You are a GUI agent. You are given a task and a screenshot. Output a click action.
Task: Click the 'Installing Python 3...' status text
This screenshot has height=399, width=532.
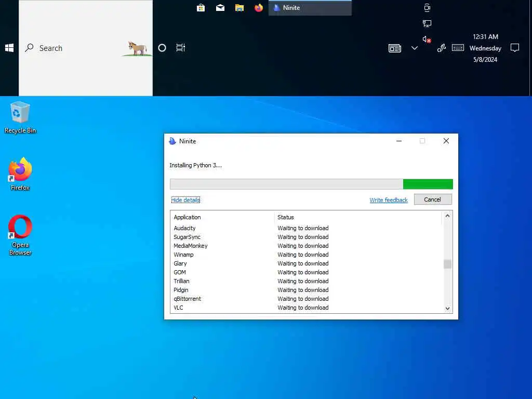click(x=195, y=165)
